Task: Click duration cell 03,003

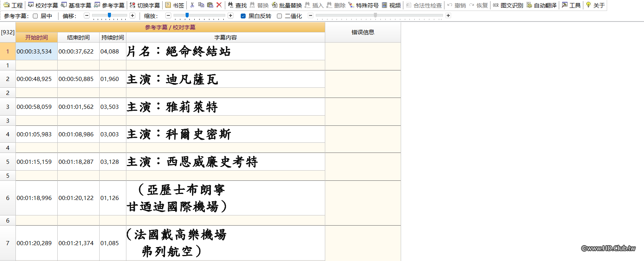Action: [x=113, y=134]
